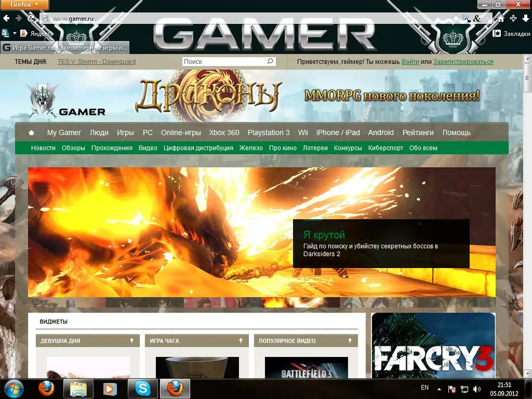Collapse the Девушка дня widget arrow

131,340
